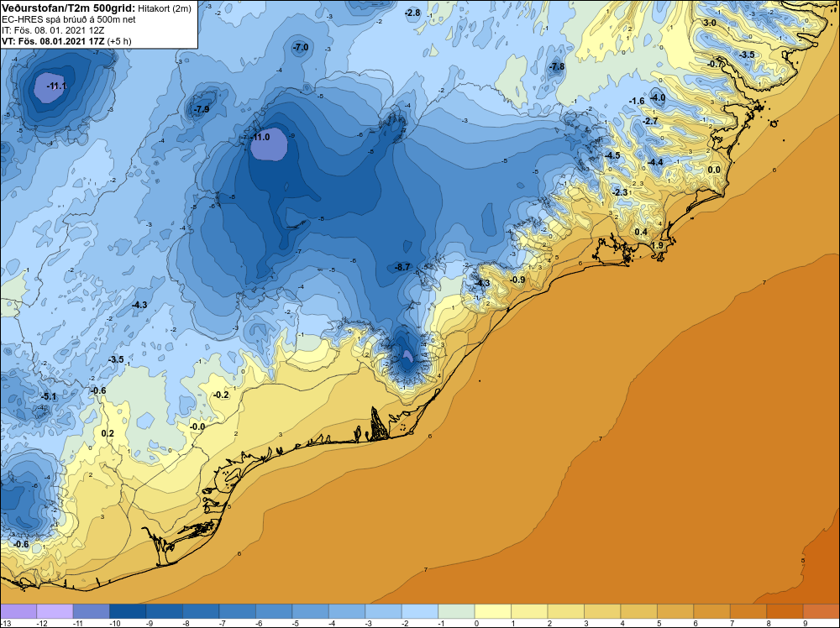Click the 'VT: Fös. 08.01.2021 17Z' line
Screen dimensions: 840x628
[54, 40]
